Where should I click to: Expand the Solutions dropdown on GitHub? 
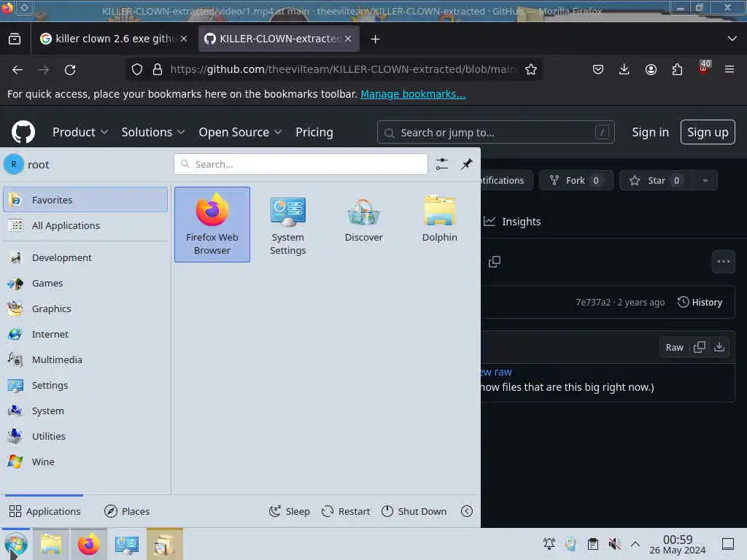(153, 133)
